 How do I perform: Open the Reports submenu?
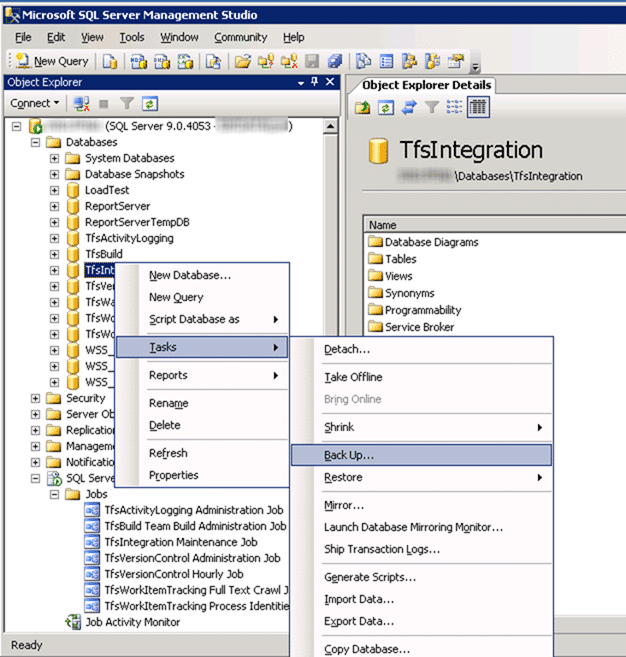pos(202,375)
